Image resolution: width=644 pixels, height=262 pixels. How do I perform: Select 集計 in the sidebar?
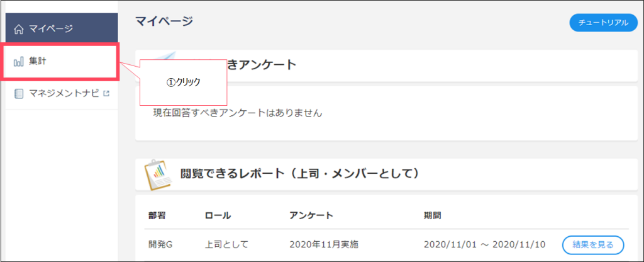coord(62,61)
